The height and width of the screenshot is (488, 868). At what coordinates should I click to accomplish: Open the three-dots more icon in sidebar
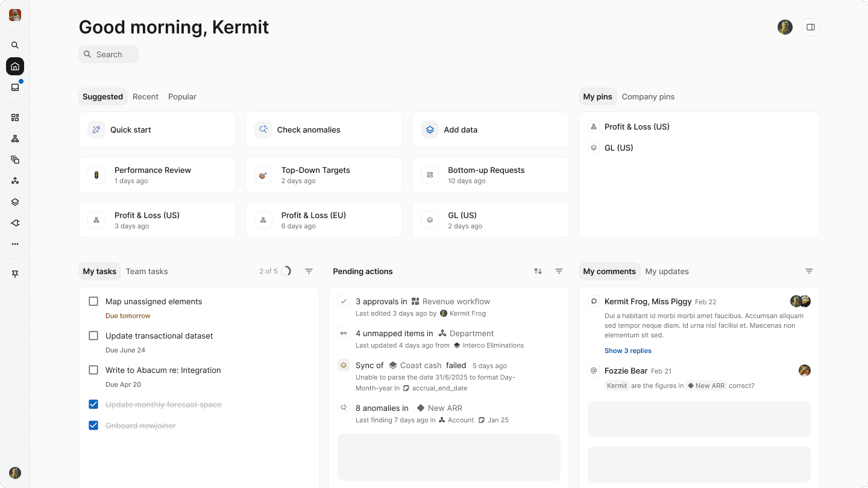(15, 244)
